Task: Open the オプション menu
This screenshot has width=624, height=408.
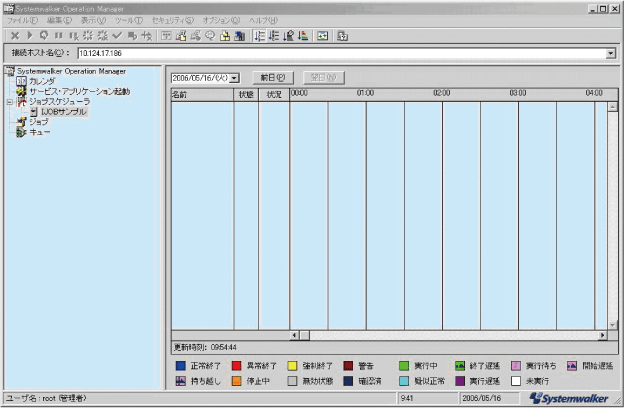Action: [221, 20]
